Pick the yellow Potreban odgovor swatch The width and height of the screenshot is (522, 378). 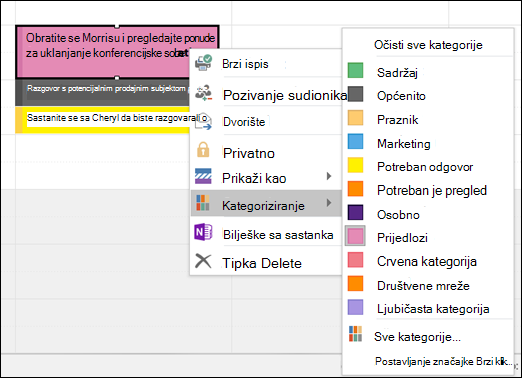(355, 165)
